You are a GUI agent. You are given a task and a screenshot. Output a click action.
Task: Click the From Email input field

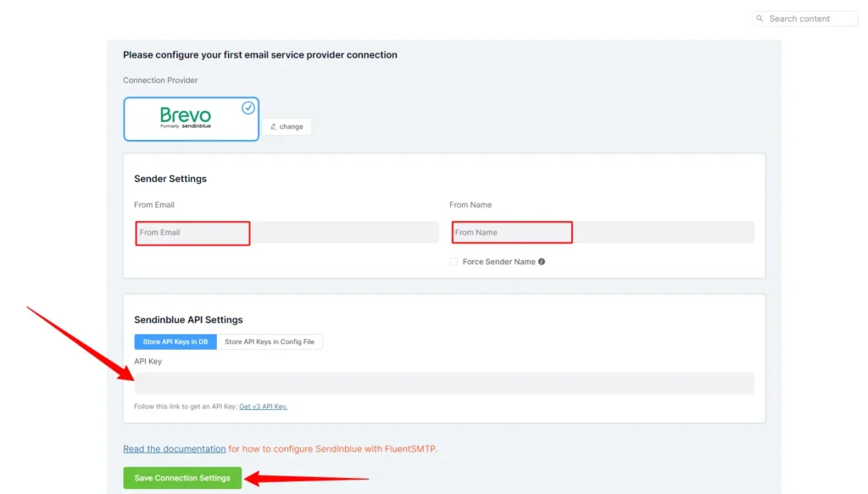(287, 232)
